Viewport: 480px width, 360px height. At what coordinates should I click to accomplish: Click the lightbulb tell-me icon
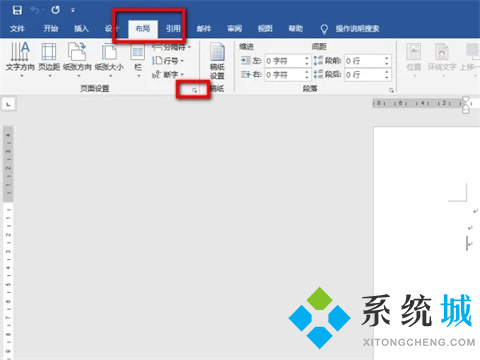click(324, 29)
